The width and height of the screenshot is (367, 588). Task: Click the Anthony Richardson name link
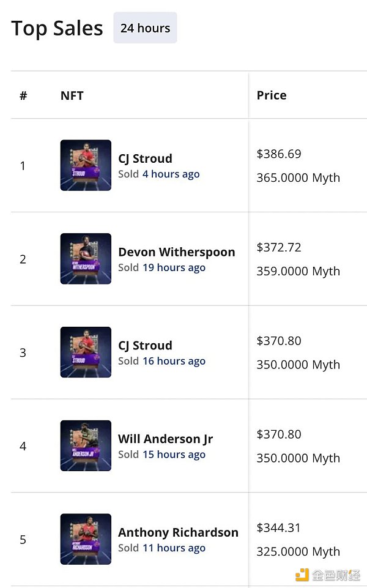178,532
